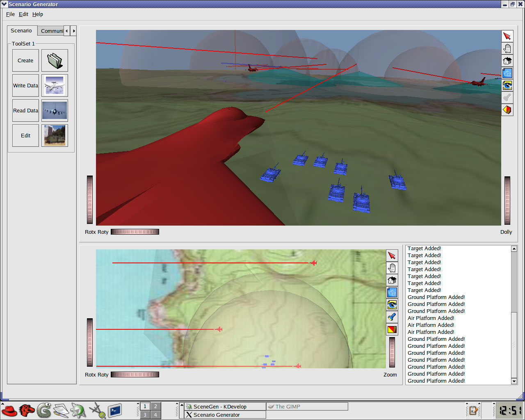
Task: Open the File menu
Action: coord(10,14)
